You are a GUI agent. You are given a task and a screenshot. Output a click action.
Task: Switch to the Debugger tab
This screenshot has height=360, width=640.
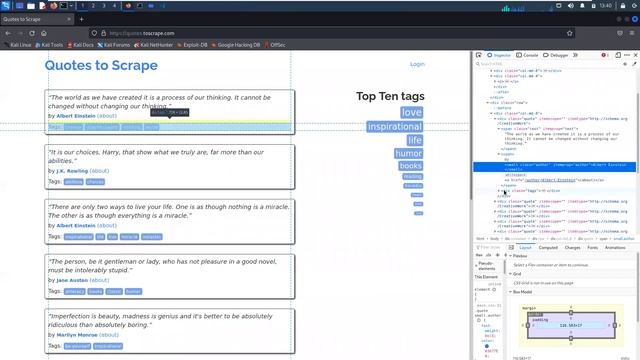point(556,55)
